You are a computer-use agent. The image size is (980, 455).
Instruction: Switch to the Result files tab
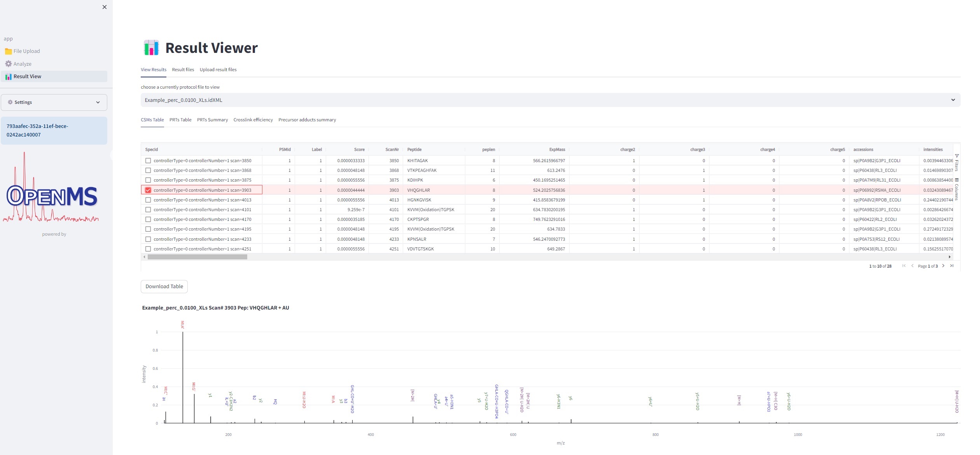(x=183, y=70)
